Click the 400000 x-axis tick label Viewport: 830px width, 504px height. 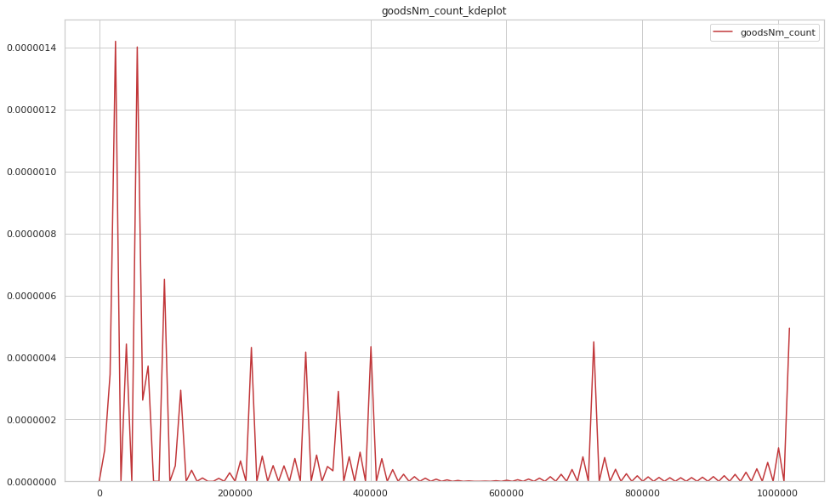tap(371, 493)
